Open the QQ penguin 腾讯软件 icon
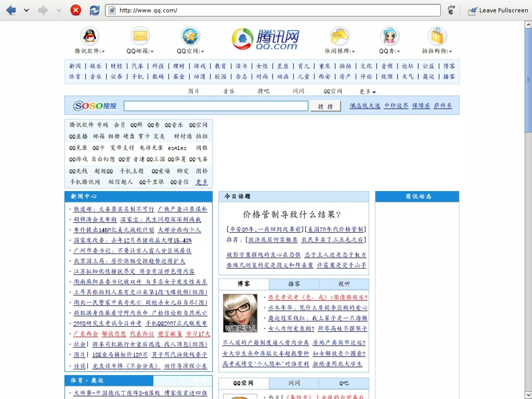Image resolution: width=532 pixels, height=399 pixels. [90, 36]
